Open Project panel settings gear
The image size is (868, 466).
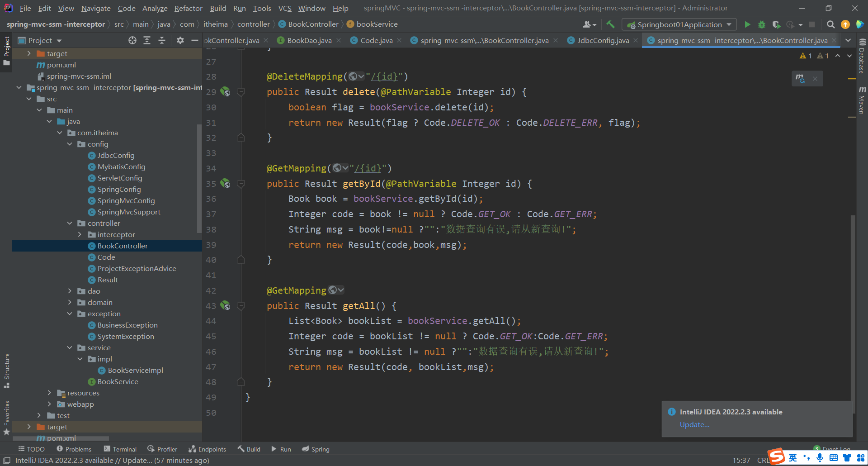click(180, 40)
